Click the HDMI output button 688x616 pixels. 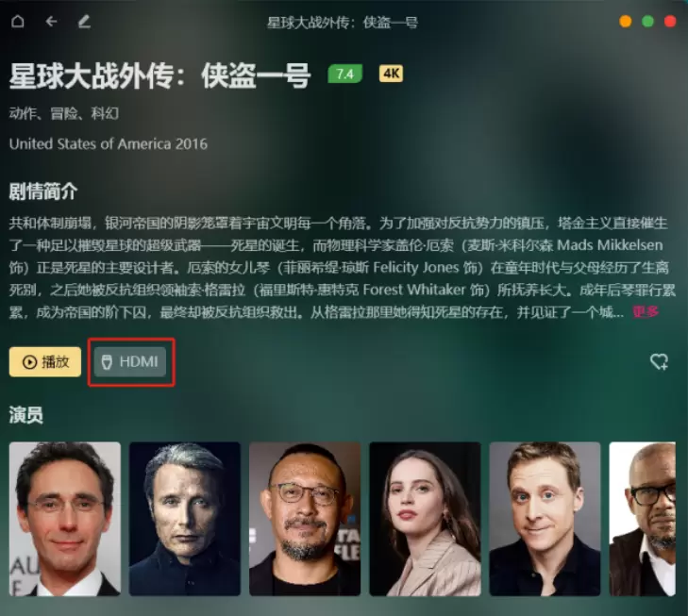130,361
